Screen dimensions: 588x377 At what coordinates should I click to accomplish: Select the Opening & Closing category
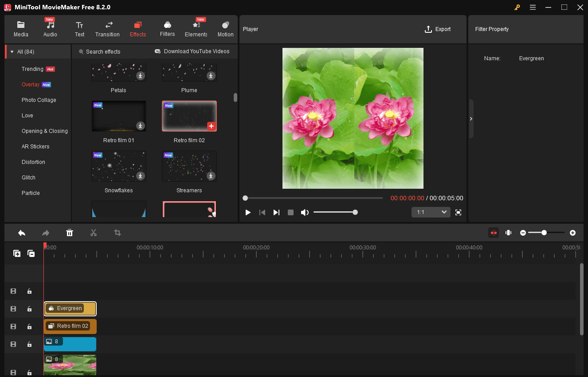[45, 131]
